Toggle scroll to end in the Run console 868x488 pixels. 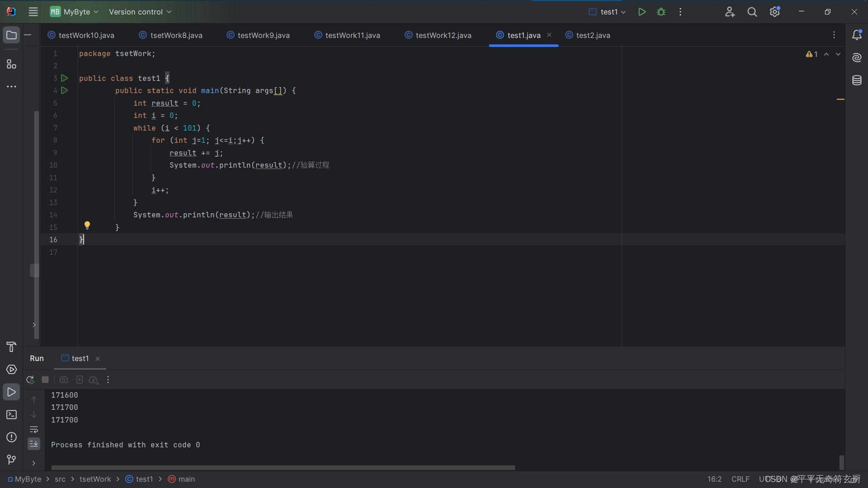click(34, 444)
